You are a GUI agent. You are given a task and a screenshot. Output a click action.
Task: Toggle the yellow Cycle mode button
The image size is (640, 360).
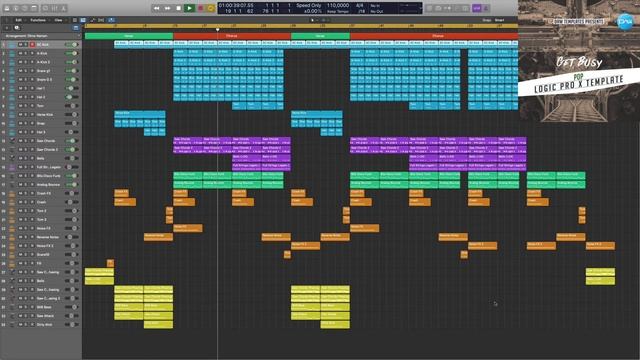tap(211, 8)
